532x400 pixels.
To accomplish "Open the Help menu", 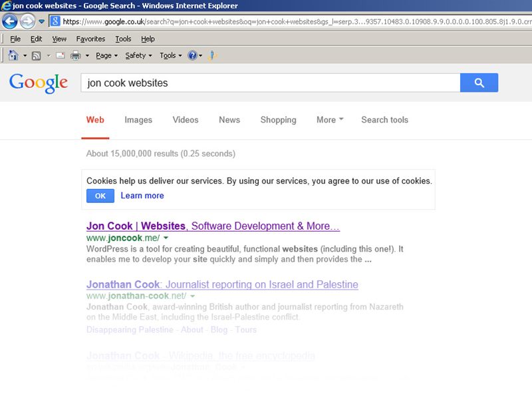I will tap(148, 39).
